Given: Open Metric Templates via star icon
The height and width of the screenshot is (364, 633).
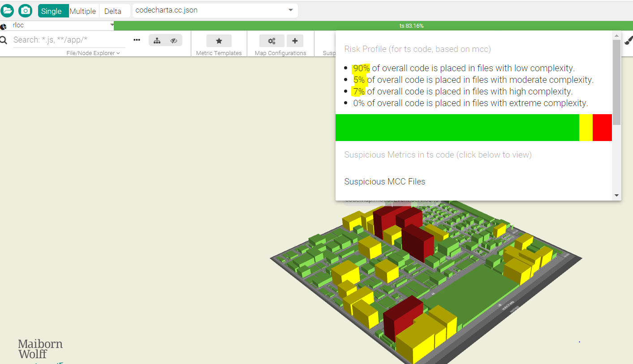Looking at the screenshot, I should [219, 41].
